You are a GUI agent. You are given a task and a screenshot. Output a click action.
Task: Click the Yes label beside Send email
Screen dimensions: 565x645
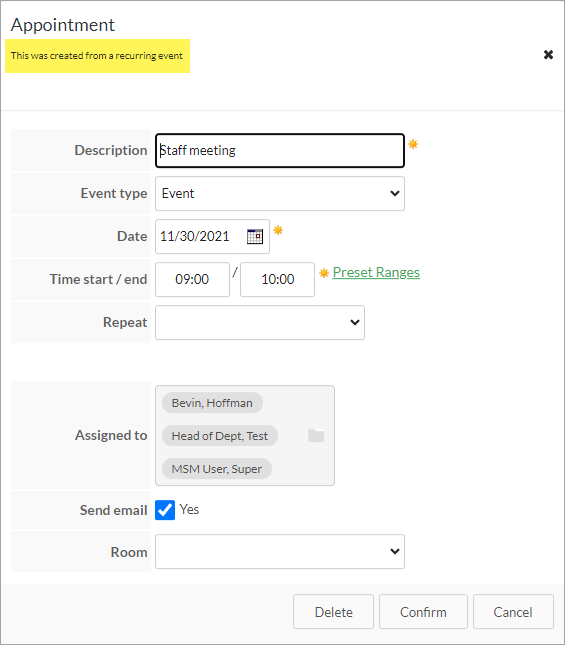pyautogui.click(x=189, y=510)
